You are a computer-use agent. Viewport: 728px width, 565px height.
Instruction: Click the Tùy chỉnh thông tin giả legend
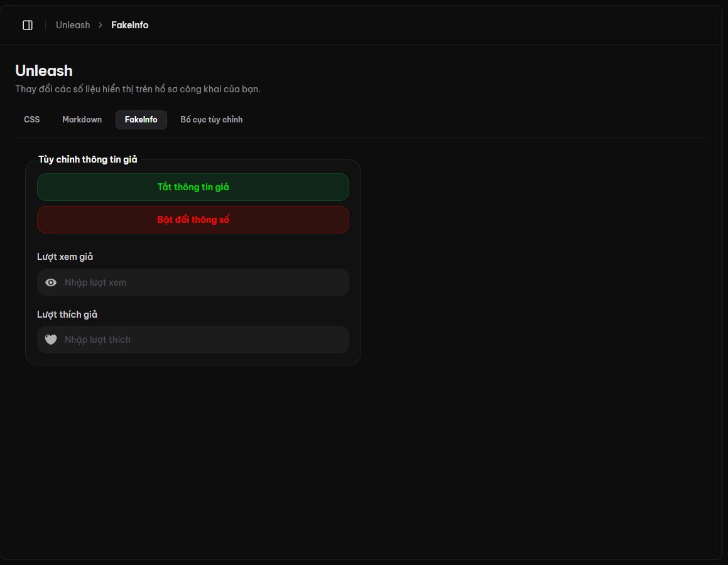pos(88,159)
